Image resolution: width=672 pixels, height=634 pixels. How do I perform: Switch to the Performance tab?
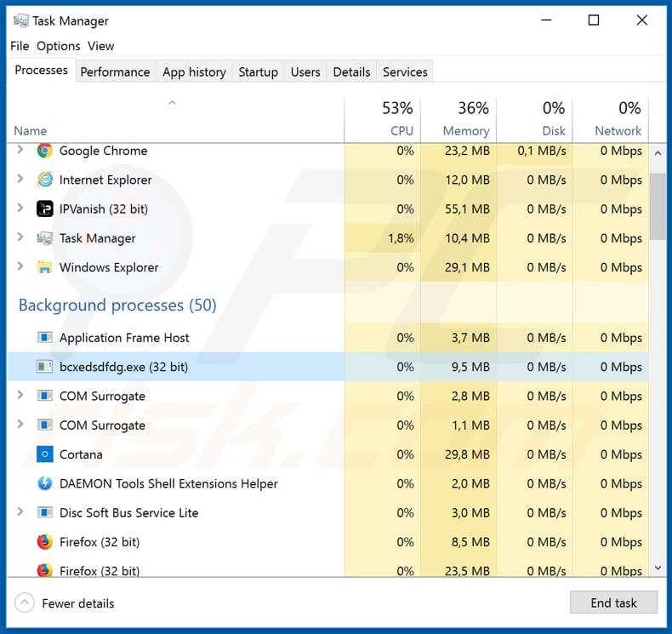click(x=116, y=72)
